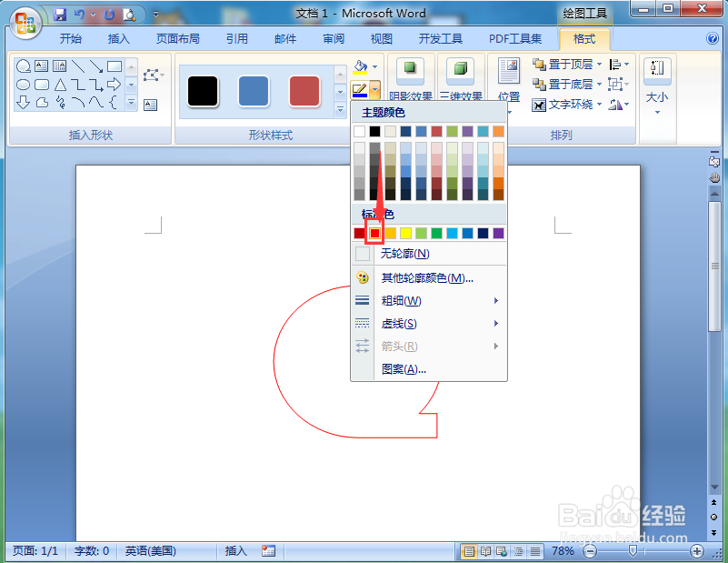728x563 pixels.
Task: Open 阴影效果 shadow effects button
Action: (410, 79)
